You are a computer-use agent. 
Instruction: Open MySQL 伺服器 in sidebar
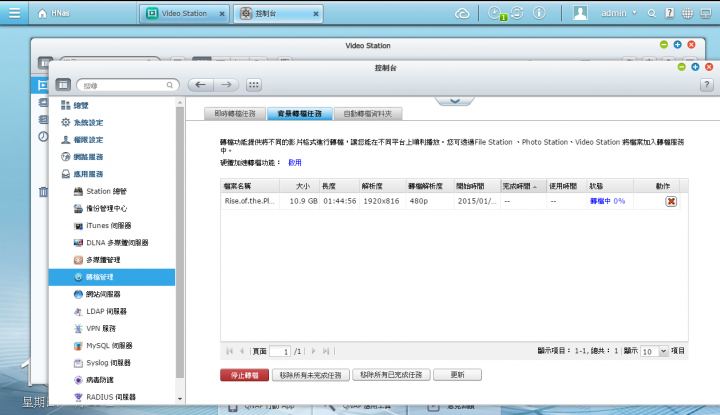103,346
